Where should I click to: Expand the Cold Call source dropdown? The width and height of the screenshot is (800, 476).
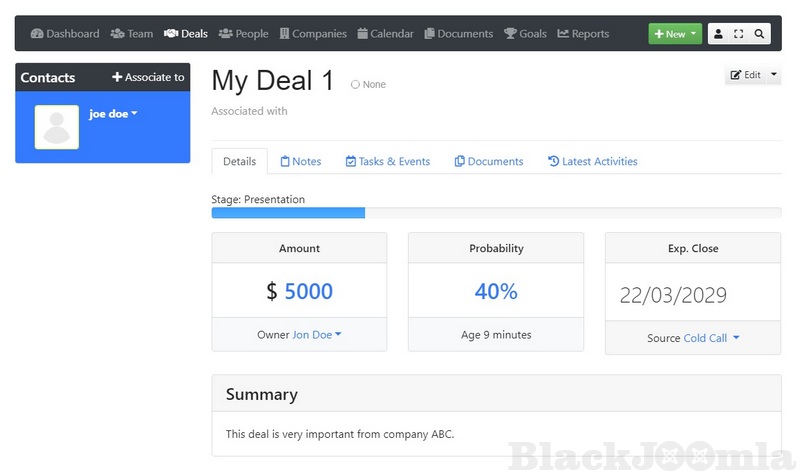711,338
